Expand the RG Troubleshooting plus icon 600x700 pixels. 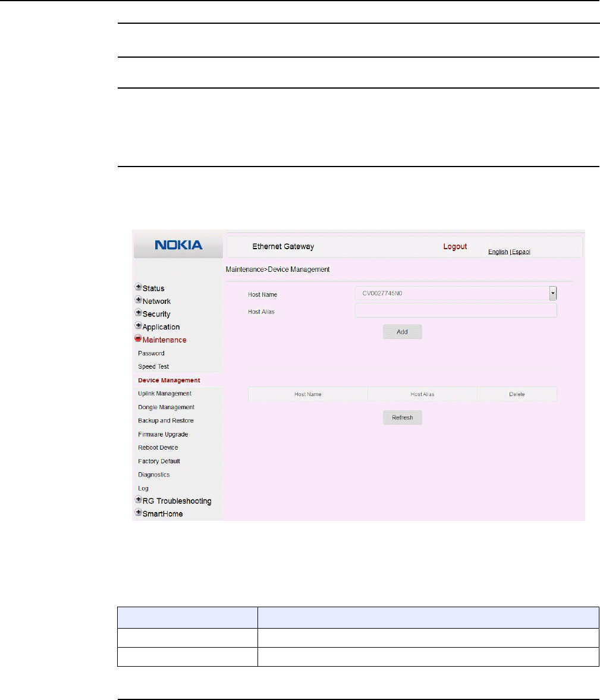point(139,500)
